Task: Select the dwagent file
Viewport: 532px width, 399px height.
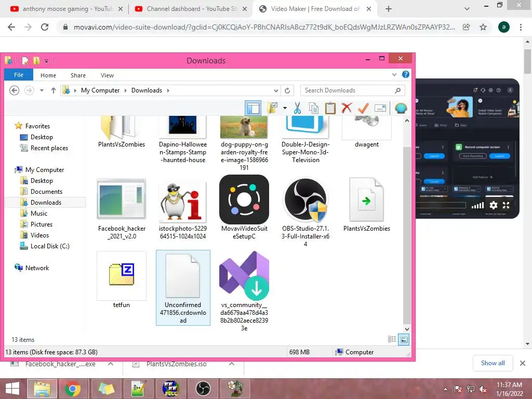Action: (x=366, y=132)
